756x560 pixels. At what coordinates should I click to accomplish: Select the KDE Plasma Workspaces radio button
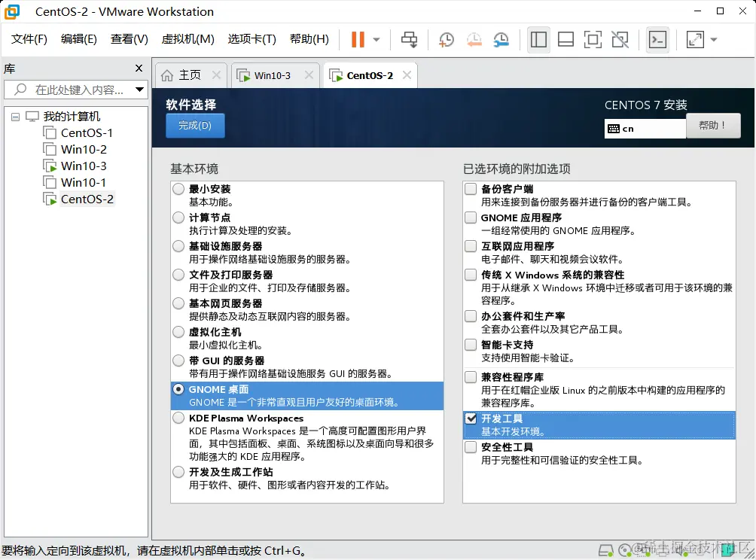coord(178,418)
